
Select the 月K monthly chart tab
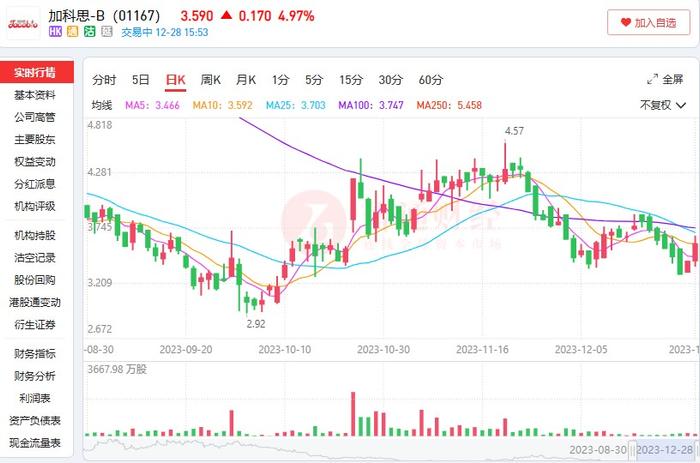[x=246, y=80]
